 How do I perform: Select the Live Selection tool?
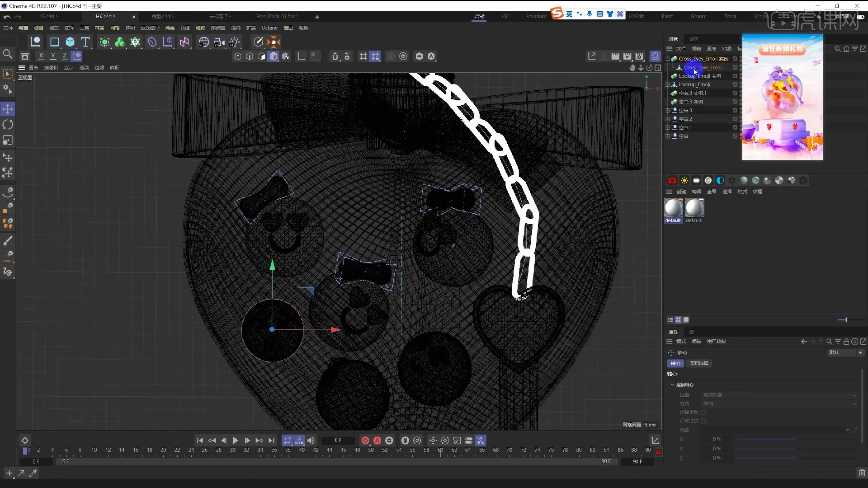[7, 74]
